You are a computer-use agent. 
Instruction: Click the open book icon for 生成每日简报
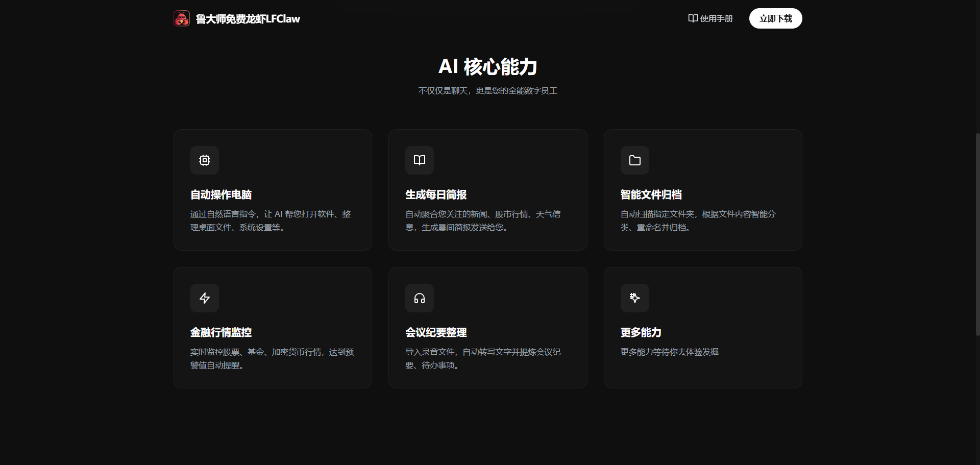[x=420, y=160]
